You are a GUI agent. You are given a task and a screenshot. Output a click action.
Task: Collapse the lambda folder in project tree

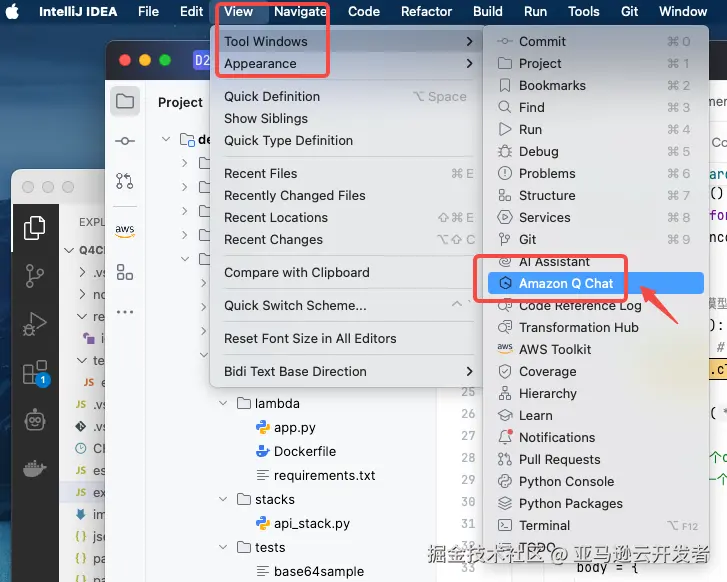(x=223, y=403)
